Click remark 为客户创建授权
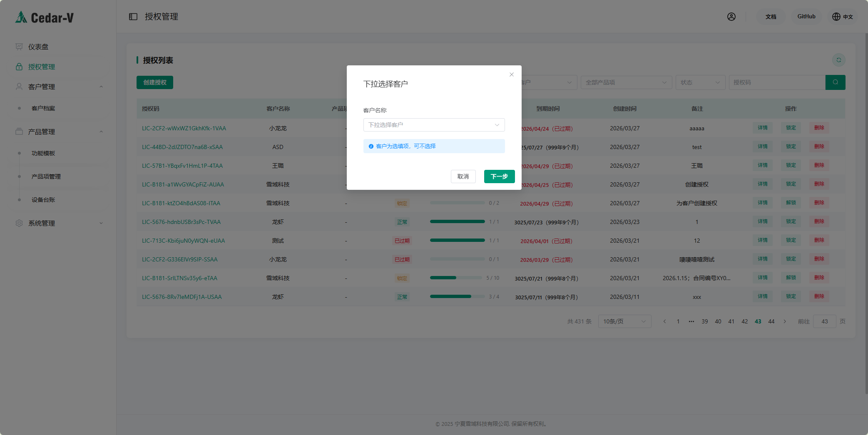Screen dimensions: 868x435 pyautogui.click(x=697, y=203)
